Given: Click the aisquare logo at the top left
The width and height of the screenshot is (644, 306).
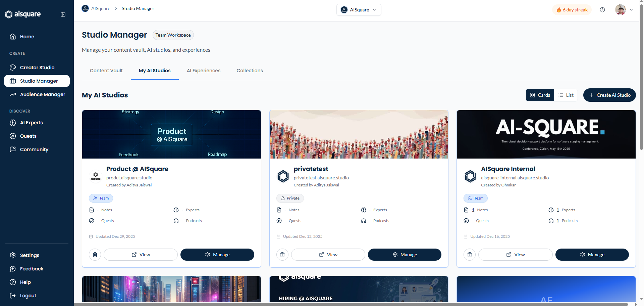Looking at the screenshot, I should pyautogui.click(x=23, y=14).
